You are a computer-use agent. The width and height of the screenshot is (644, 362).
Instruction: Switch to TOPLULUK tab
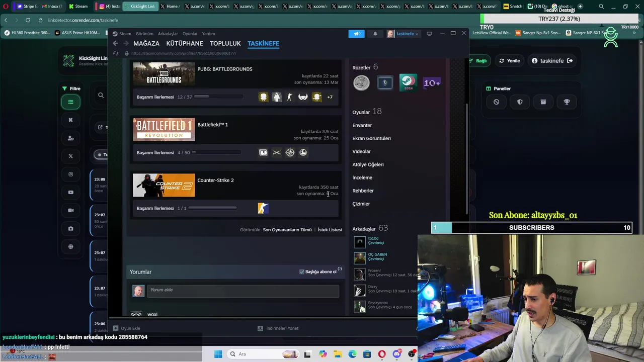click(225, 43)
